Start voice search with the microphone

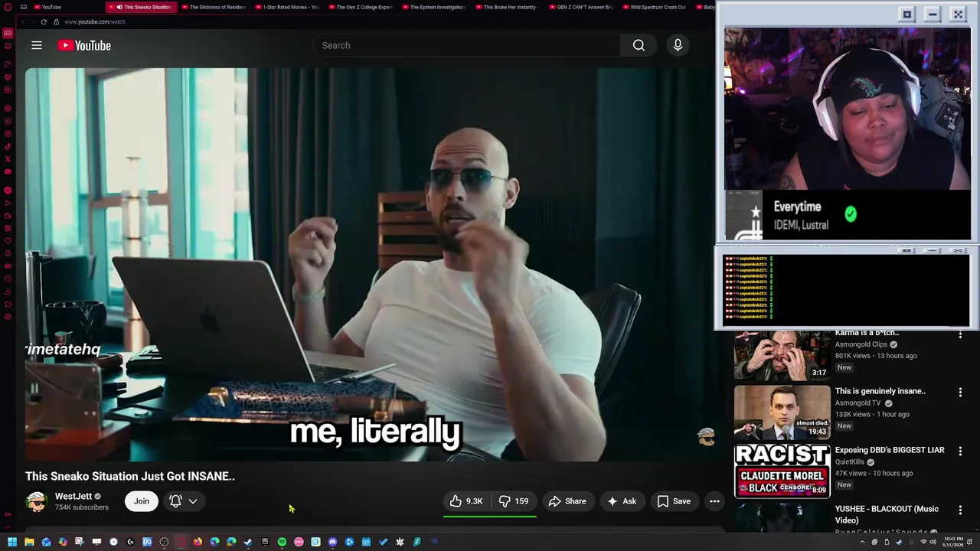[x=678, y=45]
